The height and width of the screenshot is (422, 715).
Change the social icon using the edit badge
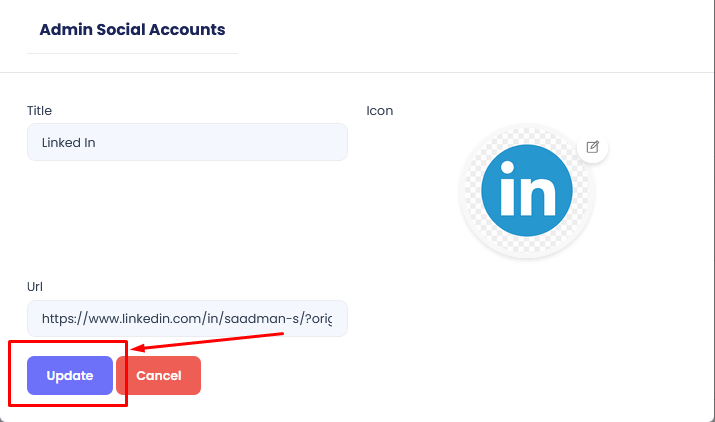tap(592, 147)
